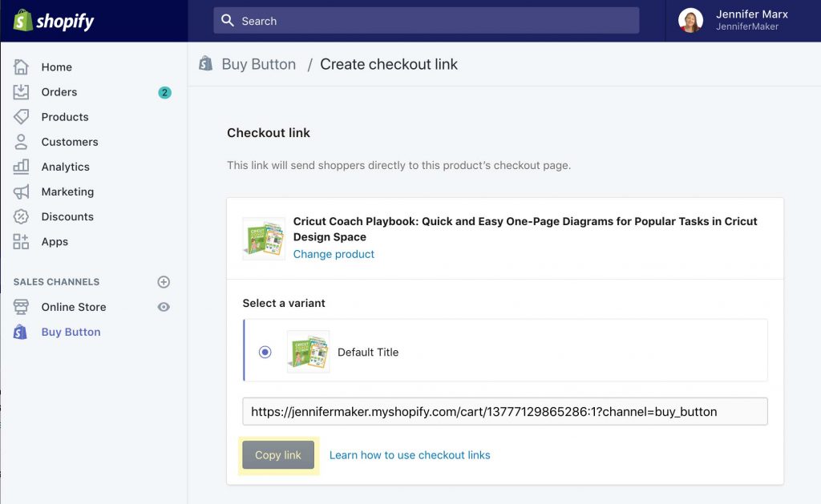Click the Analytics bar chart icon

[x=21, y=167]
